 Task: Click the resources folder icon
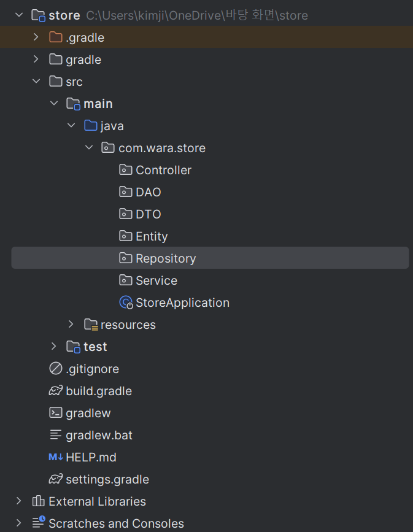tap(91, 325)
